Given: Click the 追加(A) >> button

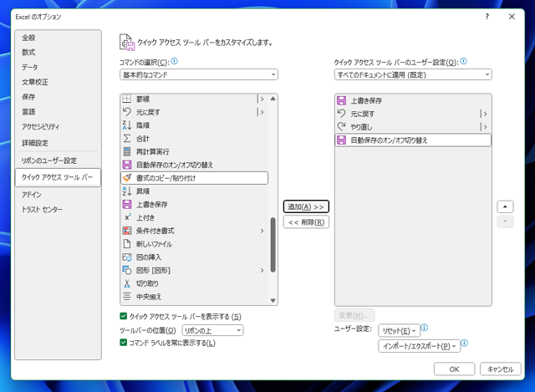Looking at the screenshot, I should [x=306, y=206].
